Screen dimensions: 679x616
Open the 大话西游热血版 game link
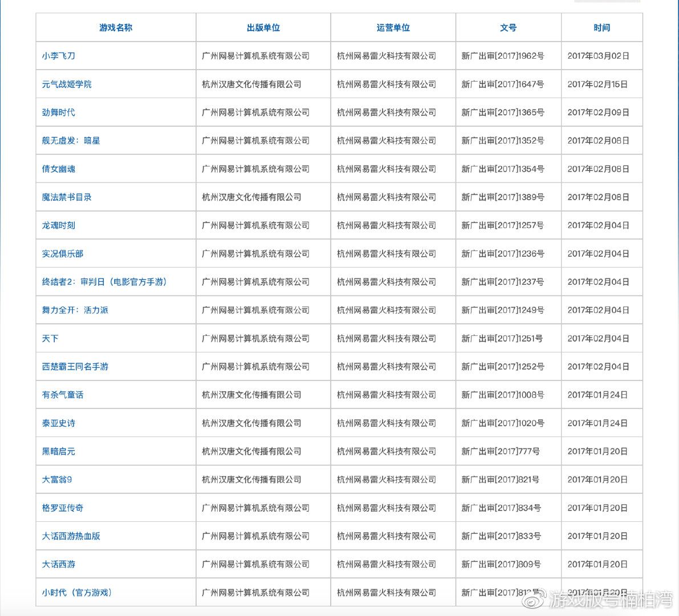71,536
